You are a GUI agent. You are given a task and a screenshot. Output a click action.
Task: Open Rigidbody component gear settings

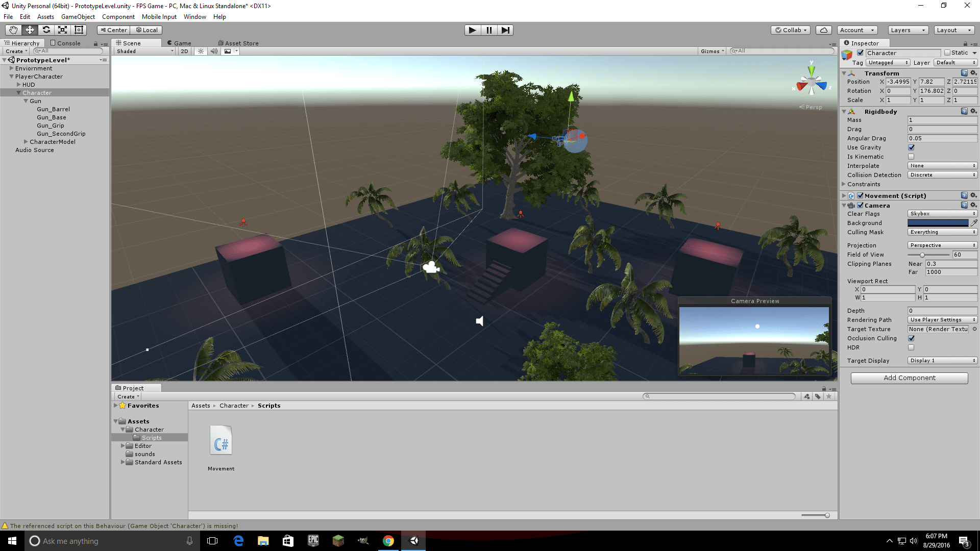click(x=973, y=111)
